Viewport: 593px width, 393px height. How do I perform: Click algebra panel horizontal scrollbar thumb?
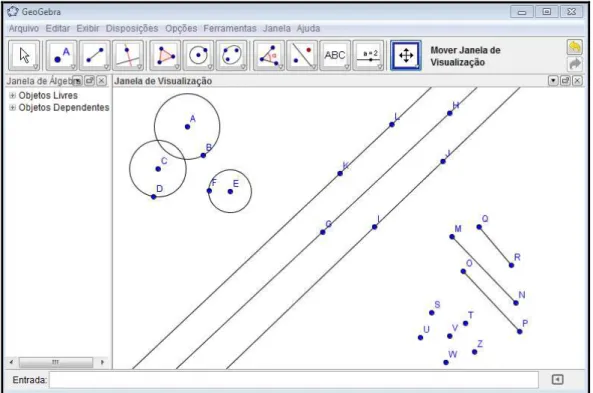(56, 362)
